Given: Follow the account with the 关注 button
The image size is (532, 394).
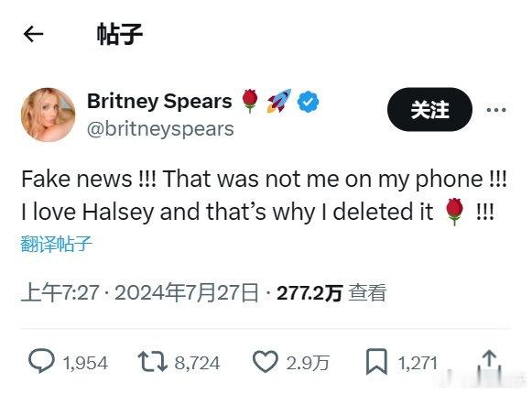Looking at the screenshot, I should pos(429,109).
